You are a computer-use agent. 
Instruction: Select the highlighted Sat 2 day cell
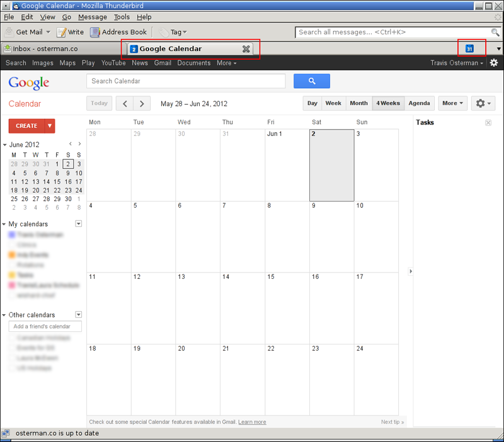[x=332, y=165]
